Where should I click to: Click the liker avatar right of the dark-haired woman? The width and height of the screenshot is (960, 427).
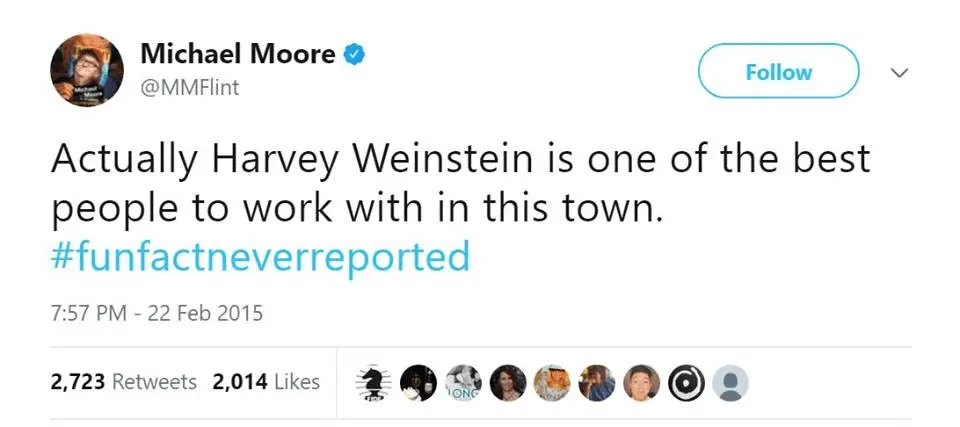coord(553,382)
